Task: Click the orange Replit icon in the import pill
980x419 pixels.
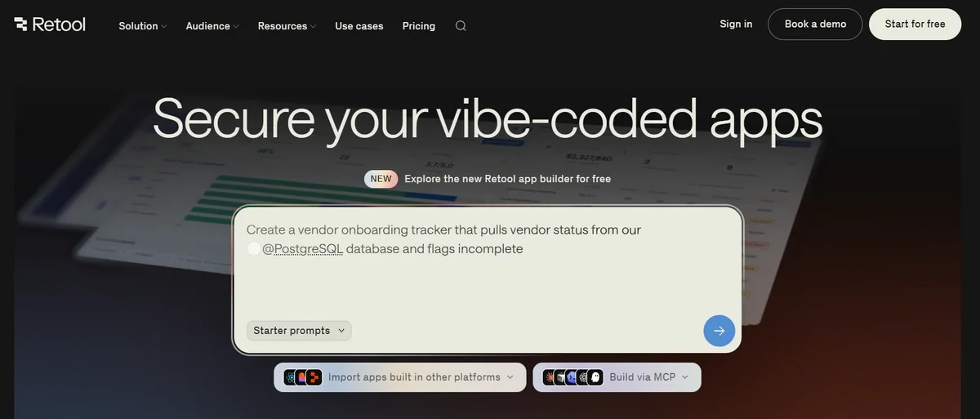Action: pos(314,377)
